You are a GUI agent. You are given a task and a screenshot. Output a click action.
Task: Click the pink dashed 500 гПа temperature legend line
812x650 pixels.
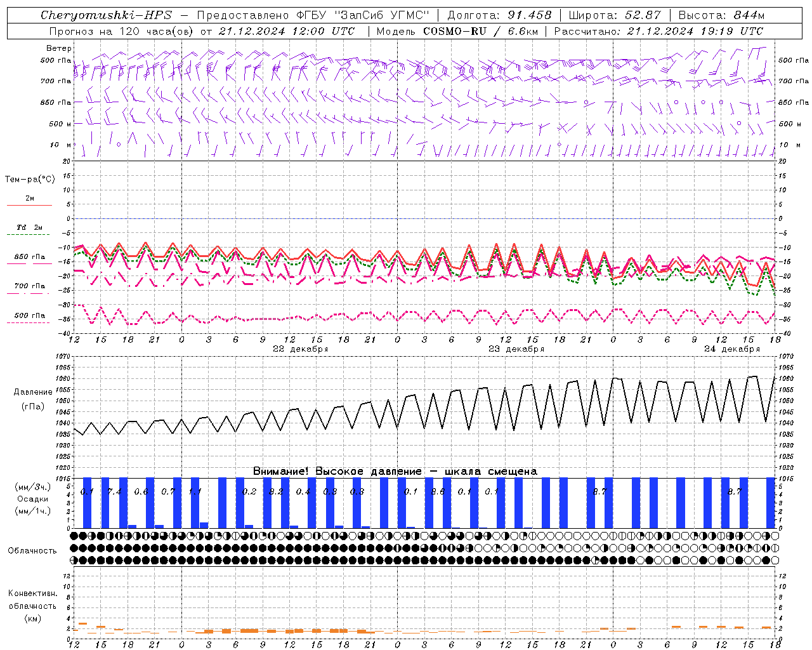point(29,322)
